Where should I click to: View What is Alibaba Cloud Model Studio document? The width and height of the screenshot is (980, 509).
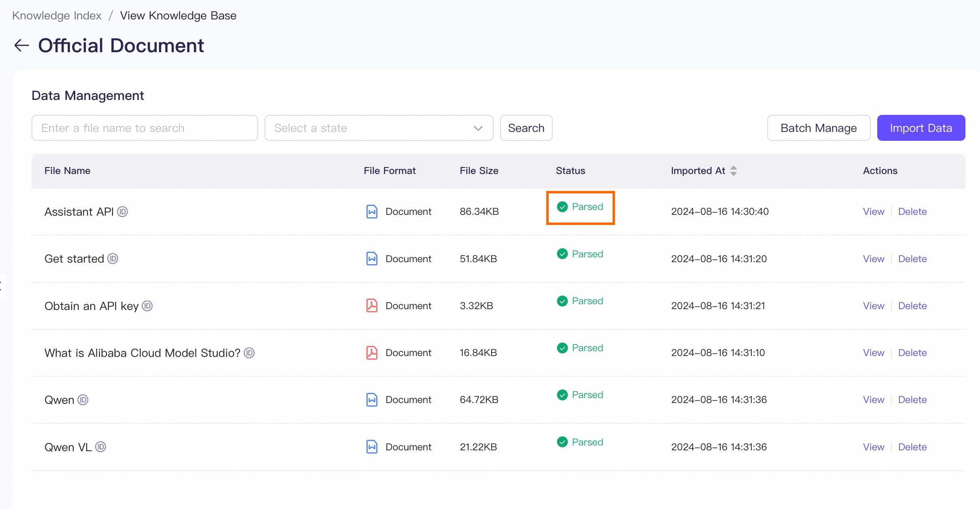[874, 353]
